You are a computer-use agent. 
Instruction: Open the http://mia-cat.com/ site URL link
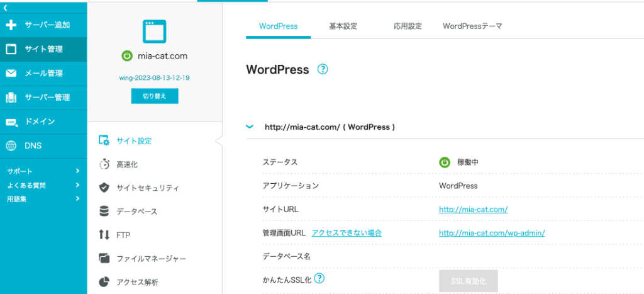click(473, 209)
